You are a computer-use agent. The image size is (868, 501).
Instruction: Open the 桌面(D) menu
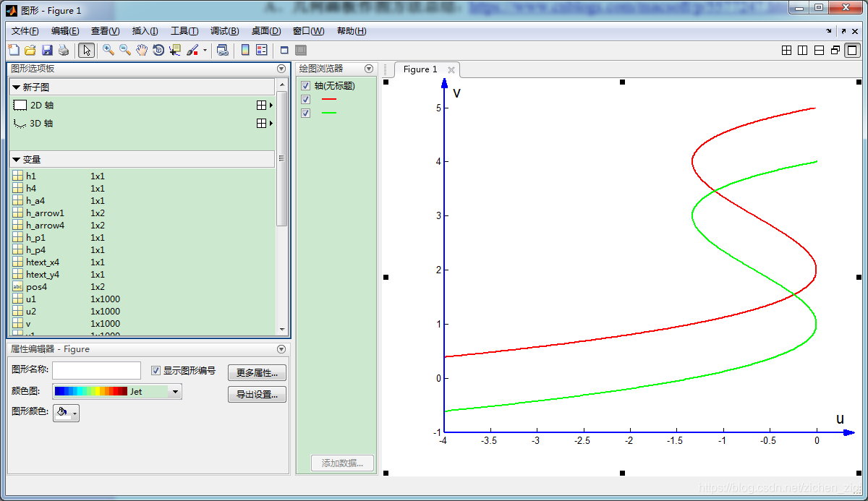(x=266, y=31)
